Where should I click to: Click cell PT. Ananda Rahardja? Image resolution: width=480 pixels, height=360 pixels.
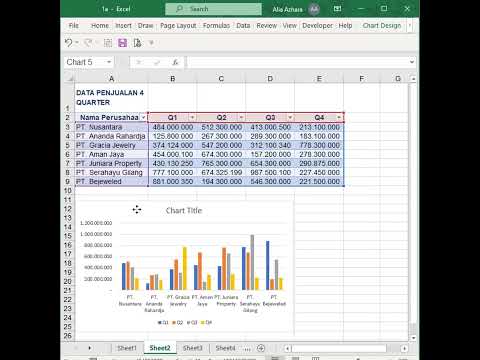click(x=111, y=136)
